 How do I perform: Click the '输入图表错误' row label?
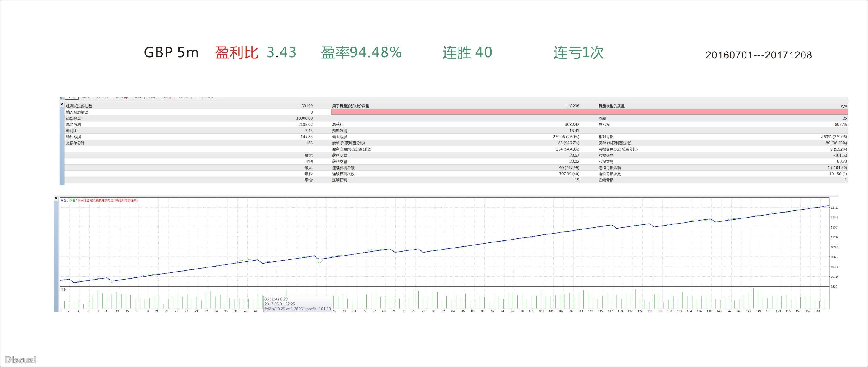(77, 112)
